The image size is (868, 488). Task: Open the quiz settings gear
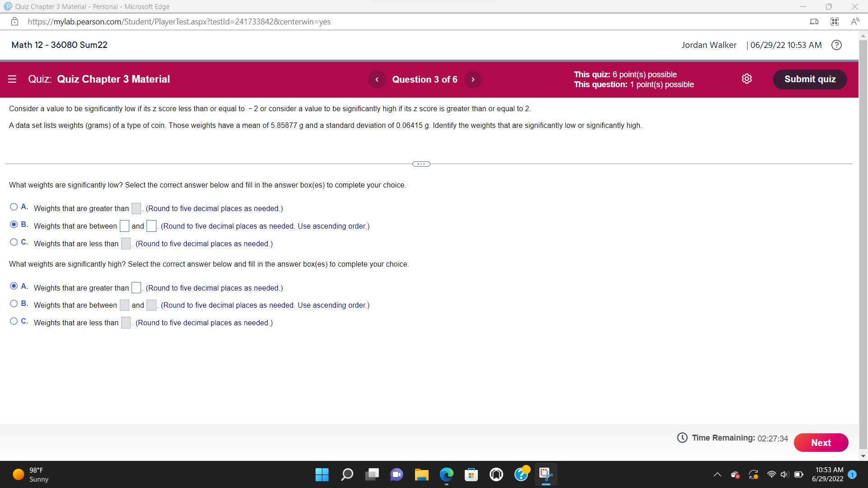pos(746,79)
